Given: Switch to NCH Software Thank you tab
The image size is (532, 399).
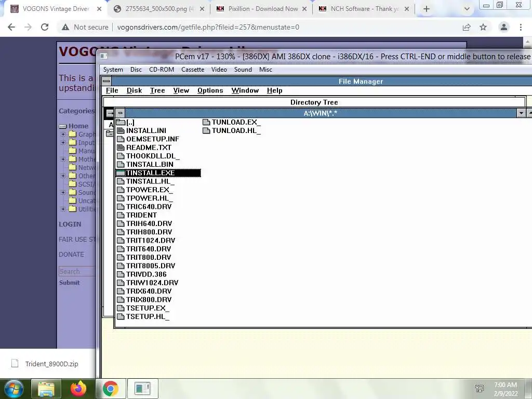Looking at the screenshot, I should pos(365,9).
